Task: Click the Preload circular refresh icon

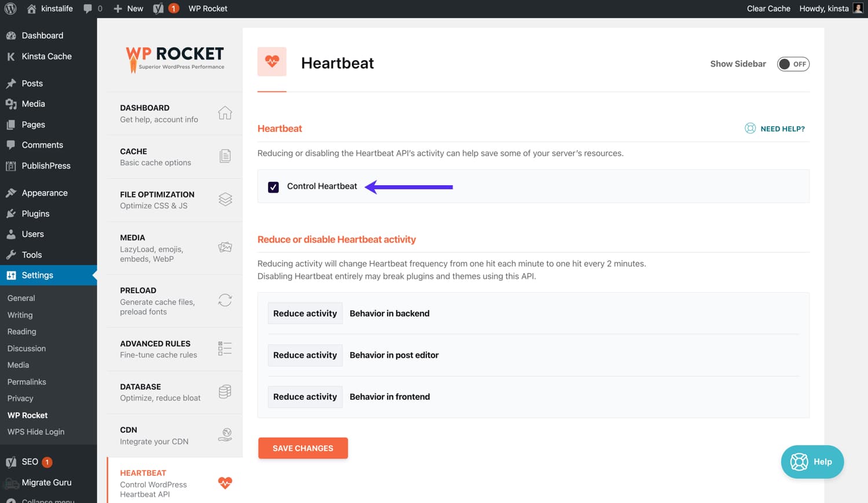Action: click(225, 300)
